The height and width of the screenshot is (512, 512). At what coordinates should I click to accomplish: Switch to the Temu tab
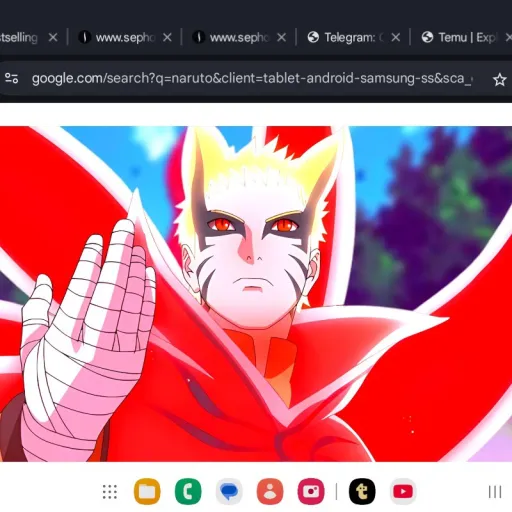coord(467,37)
